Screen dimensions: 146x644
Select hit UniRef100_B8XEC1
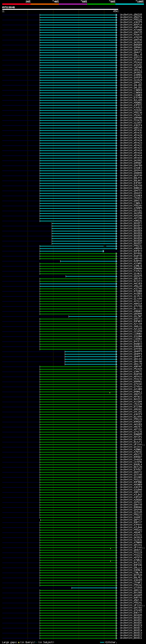[131, 638]
